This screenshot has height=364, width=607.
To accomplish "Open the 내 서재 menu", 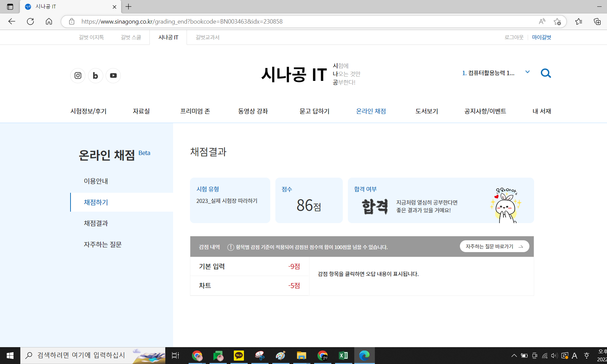I will (542, 111).
